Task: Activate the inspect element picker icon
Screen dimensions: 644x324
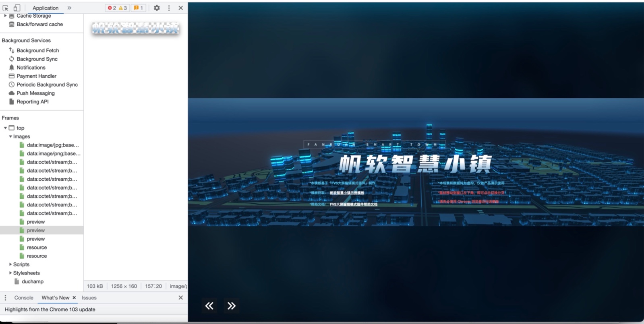Action: pyautogui.click(x=6, y=8)
